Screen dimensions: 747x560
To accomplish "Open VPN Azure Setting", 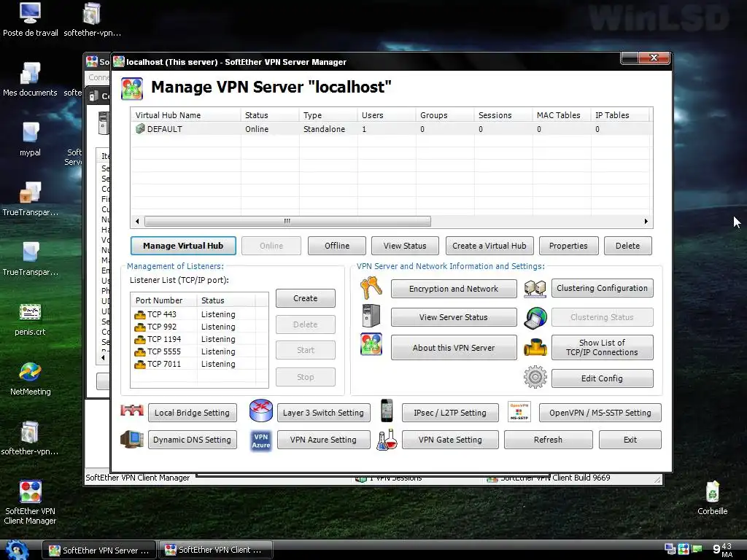I will pyautogui.click(x=323, y=440).
